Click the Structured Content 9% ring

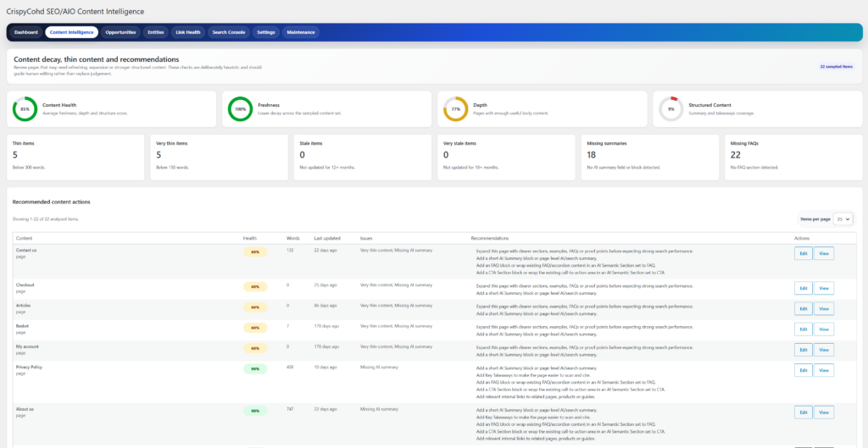coord(671,109)
